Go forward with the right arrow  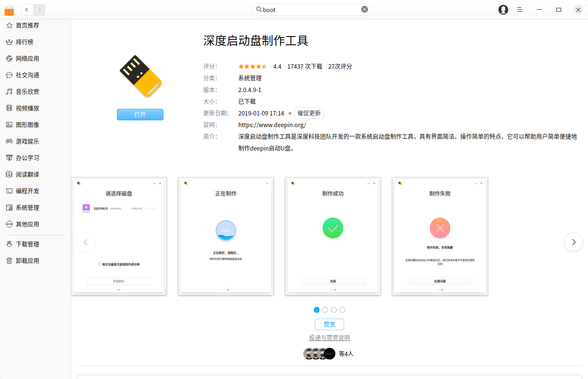point(39,9)
